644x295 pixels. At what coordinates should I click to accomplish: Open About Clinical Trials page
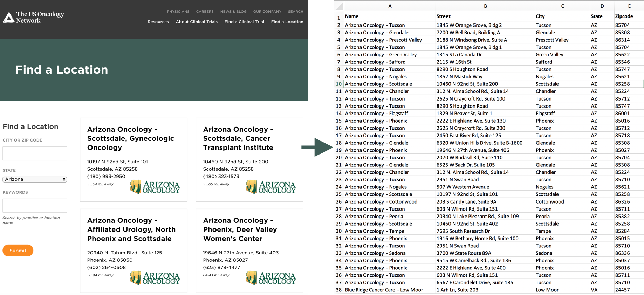pyautogui.click(x=197, y=22)
